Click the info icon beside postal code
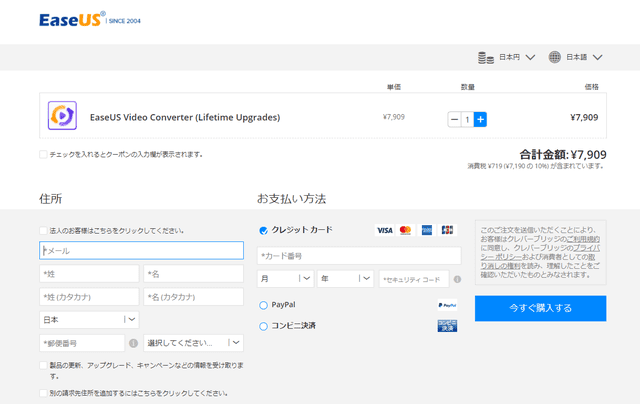 tap(133, 343)
